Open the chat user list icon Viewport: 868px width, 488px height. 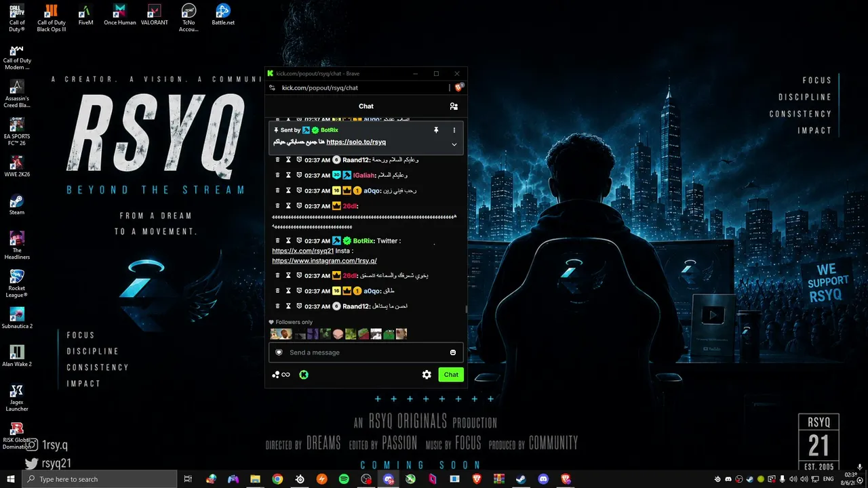pos(454,106)
